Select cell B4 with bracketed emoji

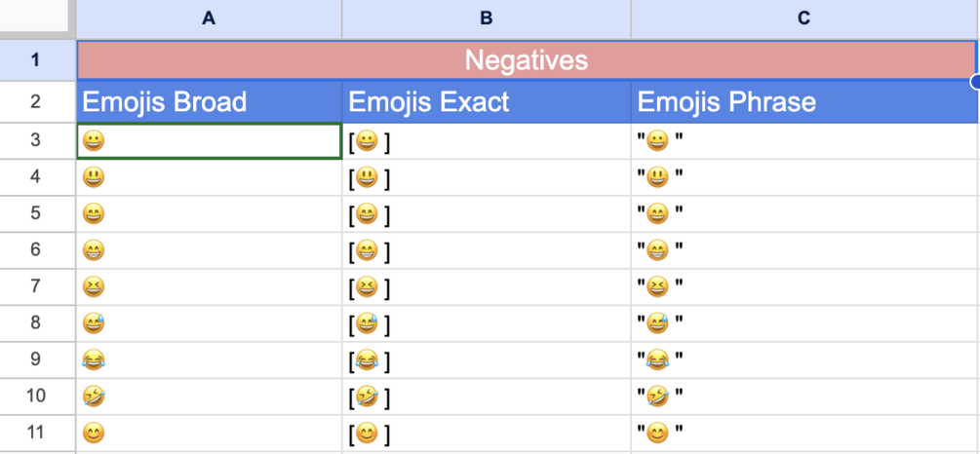click(486, 177)
